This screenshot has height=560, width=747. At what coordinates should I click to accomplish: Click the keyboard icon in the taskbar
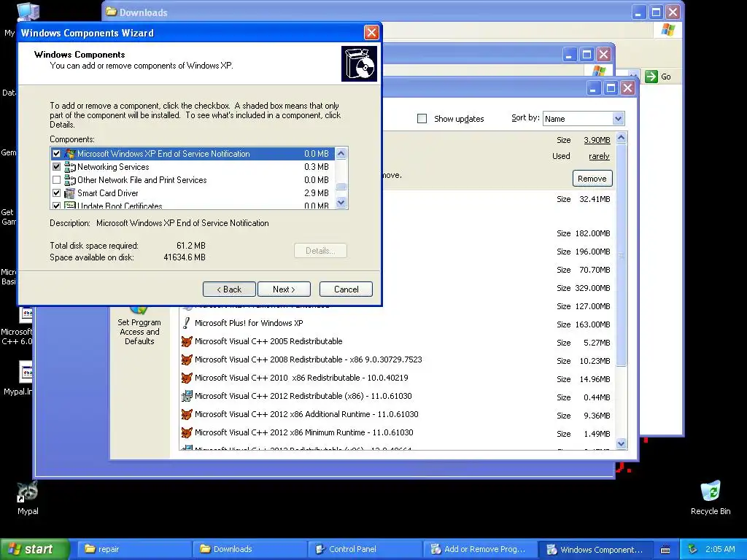(665, 550)
